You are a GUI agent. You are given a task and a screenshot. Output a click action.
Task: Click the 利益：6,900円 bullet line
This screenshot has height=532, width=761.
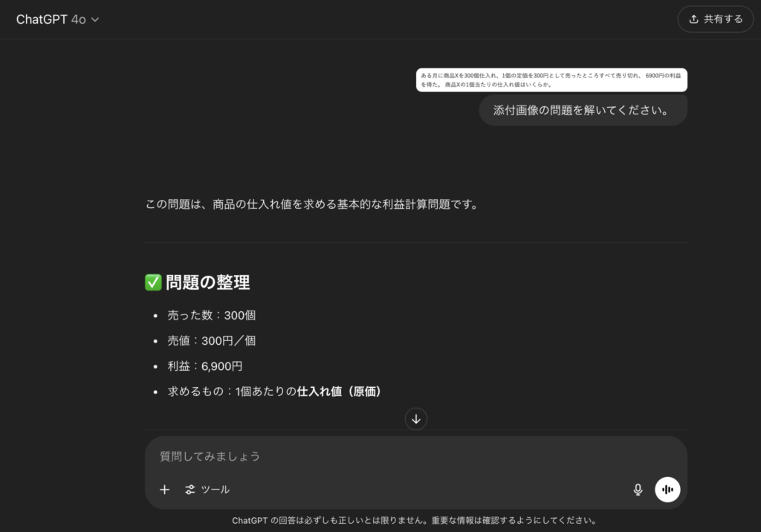(205, 366)
